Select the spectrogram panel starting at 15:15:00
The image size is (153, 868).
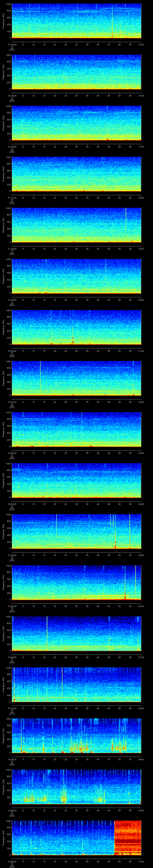point(76,72)
